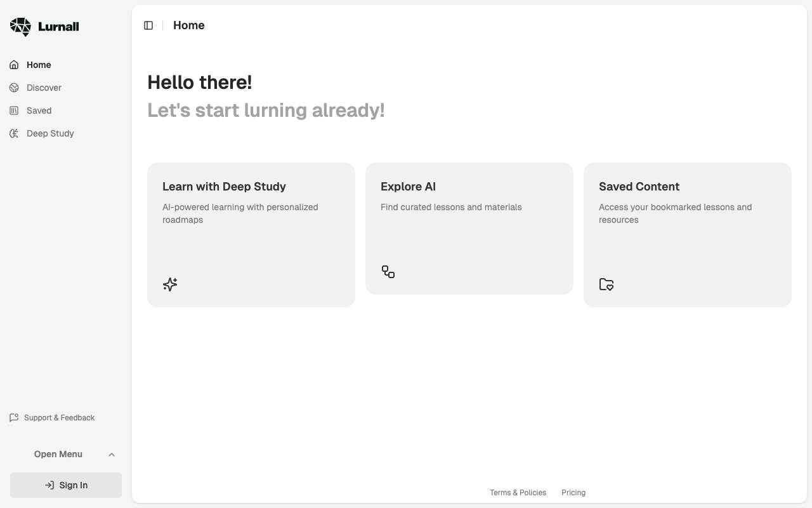Viewport: 812px width, 508px height.
Task: Click the Sign In button
Action: 66,485
